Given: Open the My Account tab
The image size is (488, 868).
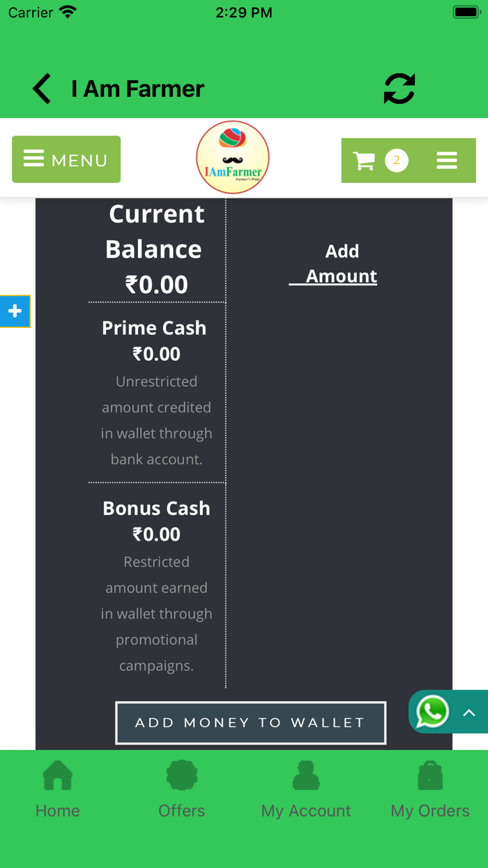Looking at the screenshot, I should pos(306,788).
